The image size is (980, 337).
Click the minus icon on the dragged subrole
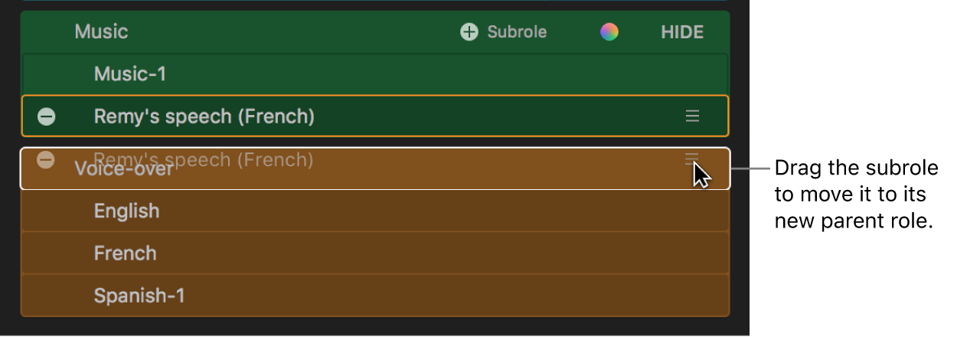[46, 160]
